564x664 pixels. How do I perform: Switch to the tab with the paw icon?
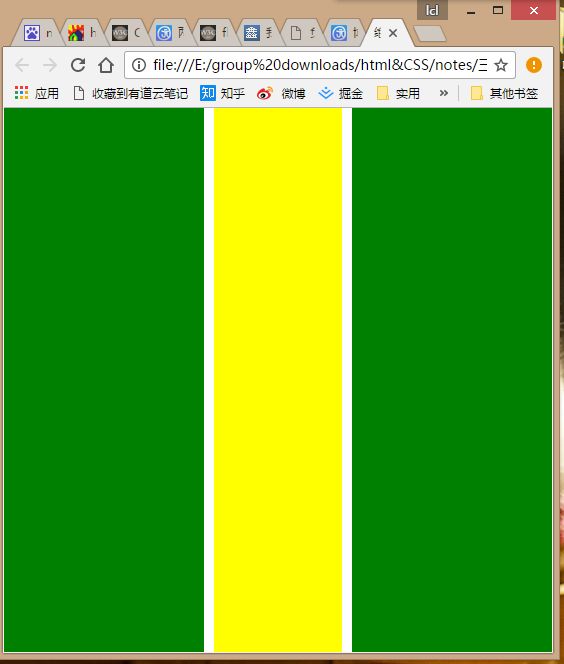pos(37,33)
